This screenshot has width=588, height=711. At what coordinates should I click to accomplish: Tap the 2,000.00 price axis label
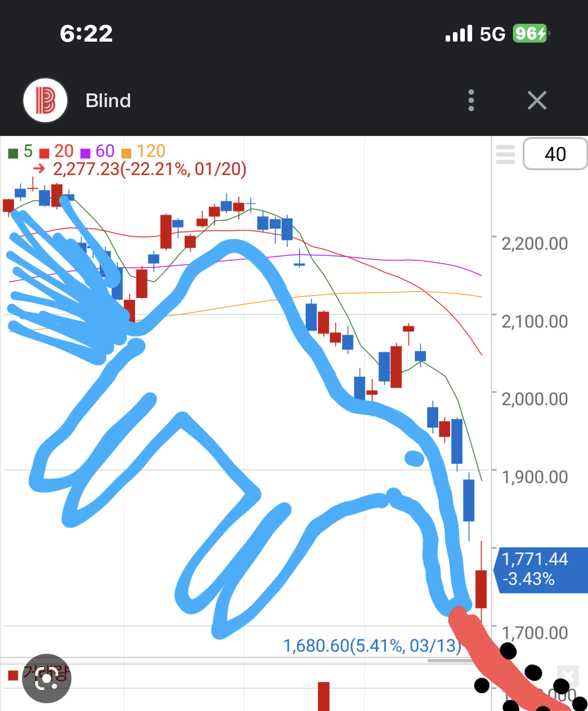[535, 399]
